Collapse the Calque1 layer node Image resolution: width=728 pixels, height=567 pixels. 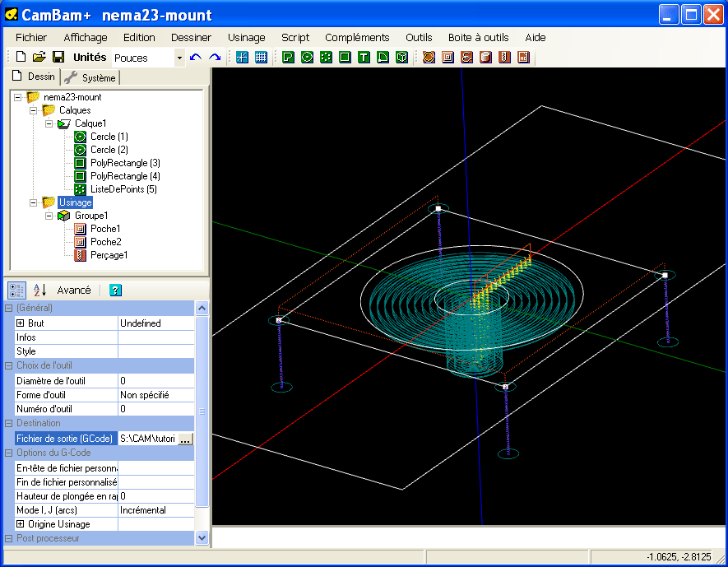pyautogui.click(x=49, y=123)
